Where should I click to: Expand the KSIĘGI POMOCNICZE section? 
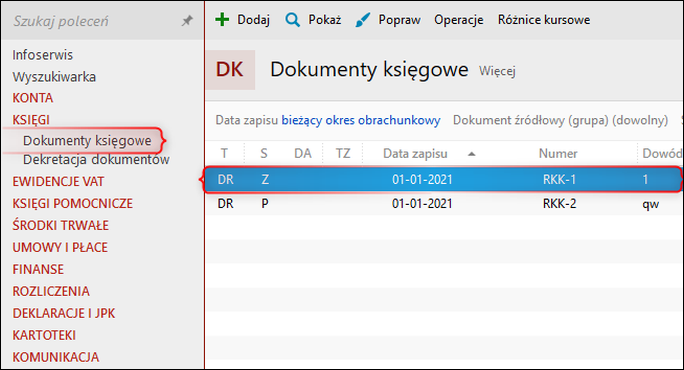coord(72,203)
